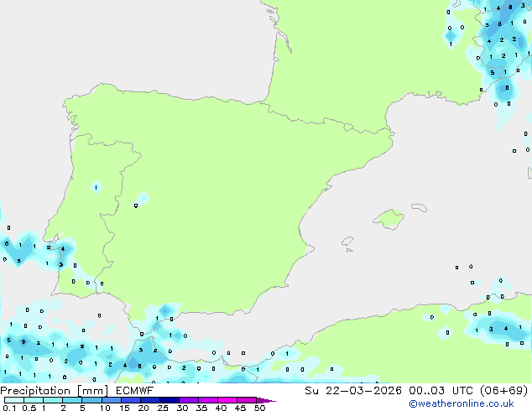Screen dimensions: 532x411
Task: Click the weatheronline.co.uk copyright link
Action: coord(462,403)
